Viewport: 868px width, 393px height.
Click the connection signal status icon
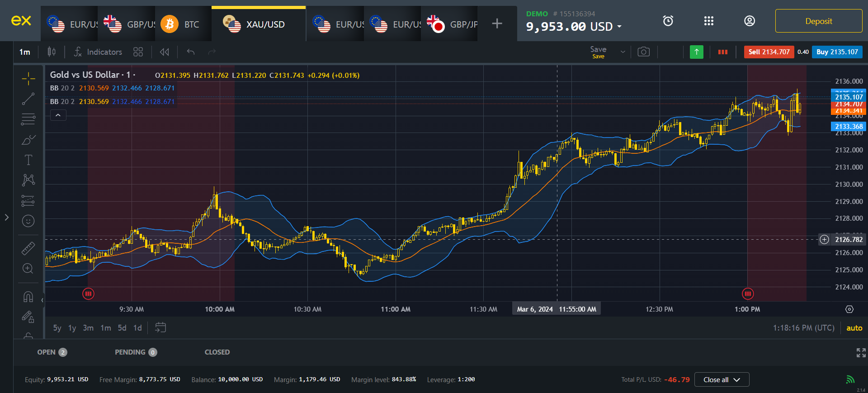point(850,379)
